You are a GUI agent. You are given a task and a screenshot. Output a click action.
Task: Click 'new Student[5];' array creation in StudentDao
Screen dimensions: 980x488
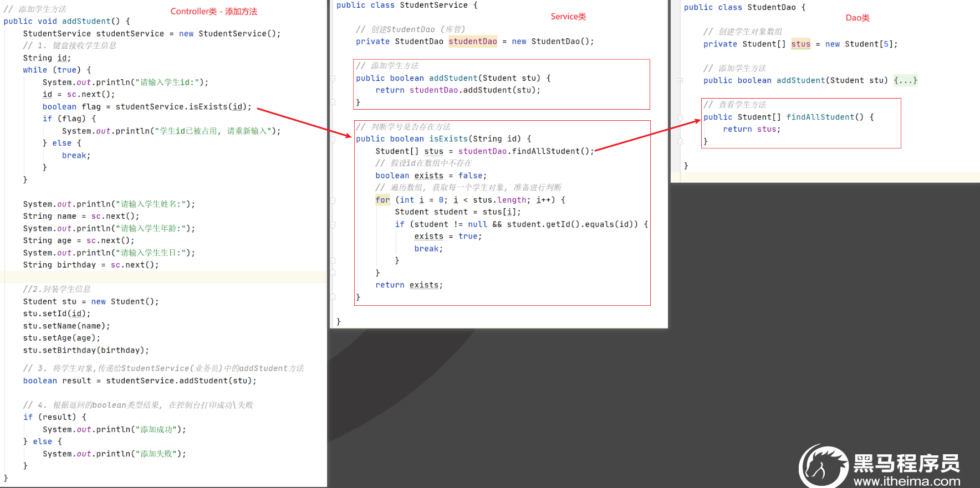tap(861, 44)
